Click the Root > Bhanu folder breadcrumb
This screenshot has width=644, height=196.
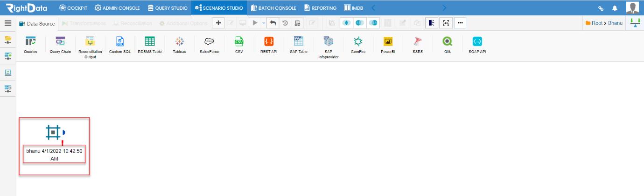pyautogui.click(x=604, y=23)
